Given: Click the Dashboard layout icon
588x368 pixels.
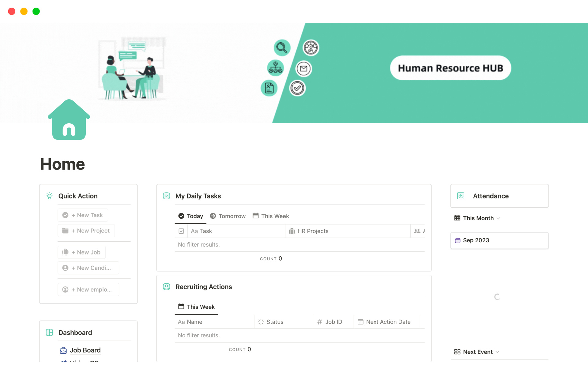Looking at the screenshot, I should [x=49, y=332].
